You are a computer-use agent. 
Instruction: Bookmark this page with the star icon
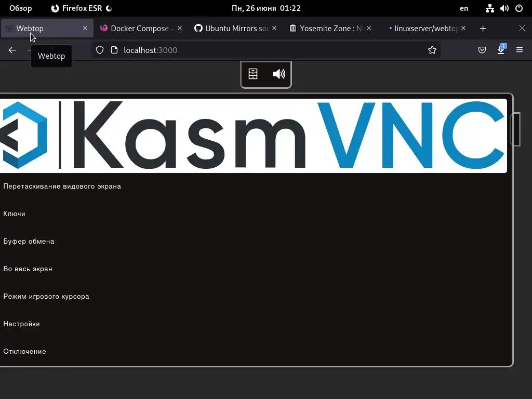pos(432,50)
